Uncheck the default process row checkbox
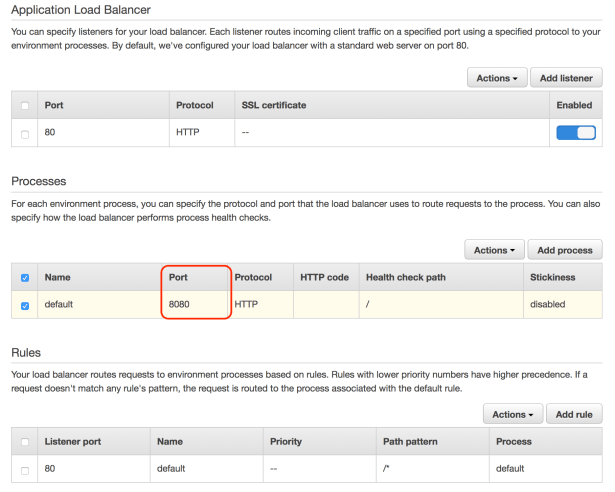The image size is (615, 492). point(24,304)
